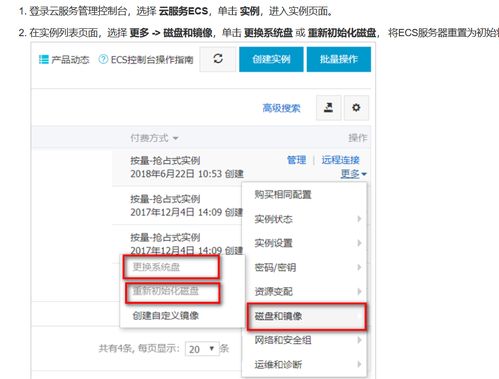Open column settings gear icon
This screenshot has width=499, height=379.
[x=356, y=108]
